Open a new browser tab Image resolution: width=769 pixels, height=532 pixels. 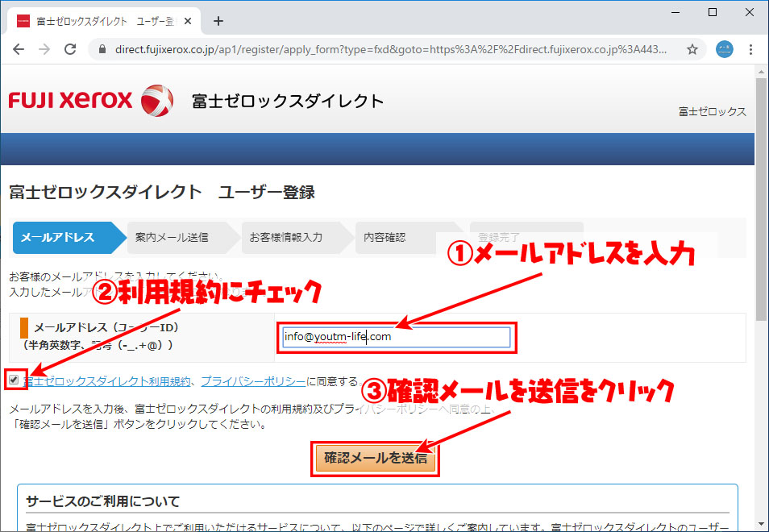point(218,21)
